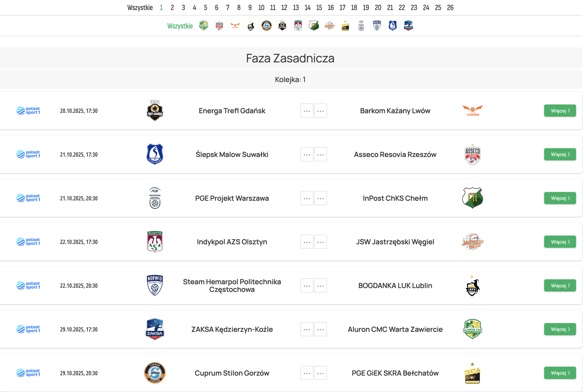
Task: Filter by Olsztyn AZS logo in team filter row
Action: point(298,26)
